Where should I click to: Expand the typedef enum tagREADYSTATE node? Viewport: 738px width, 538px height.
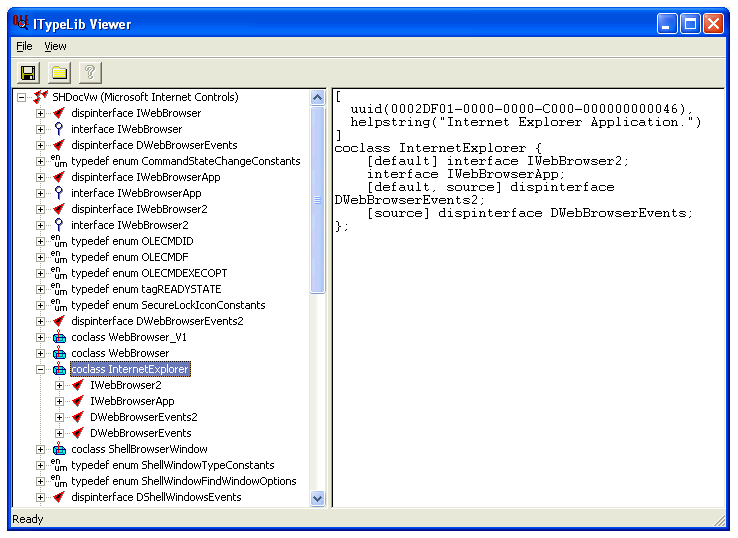click(41, 289)
